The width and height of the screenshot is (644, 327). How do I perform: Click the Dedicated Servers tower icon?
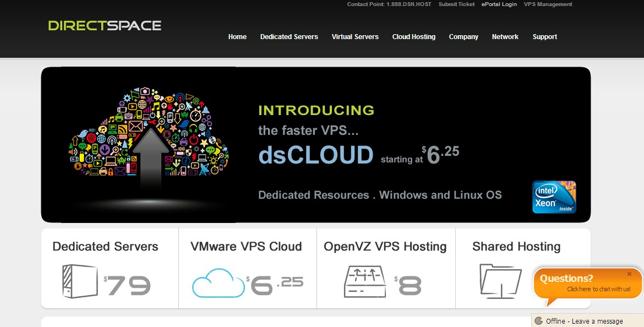(80, 281)
